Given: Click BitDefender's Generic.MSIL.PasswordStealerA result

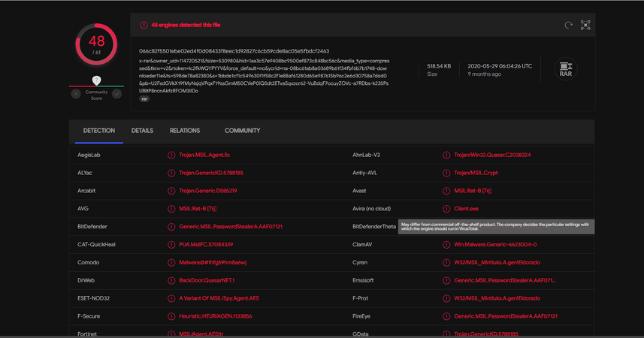Looking at the screenshot, I should (231, 227).
